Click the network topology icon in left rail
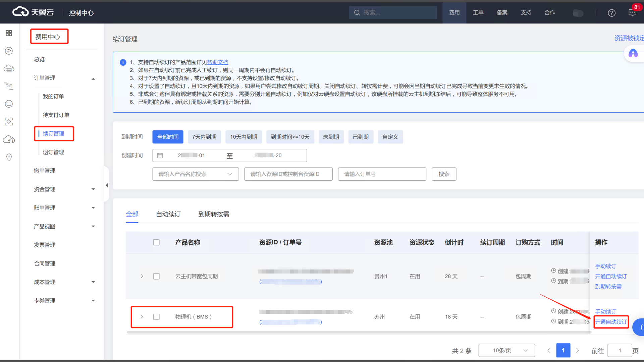 click(9, 86)
